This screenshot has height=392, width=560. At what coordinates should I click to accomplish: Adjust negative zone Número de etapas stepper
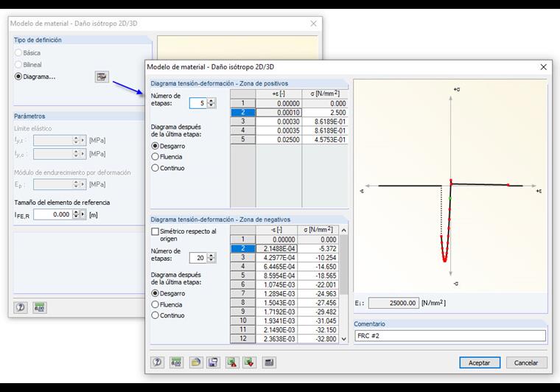[x=211, y=258]
